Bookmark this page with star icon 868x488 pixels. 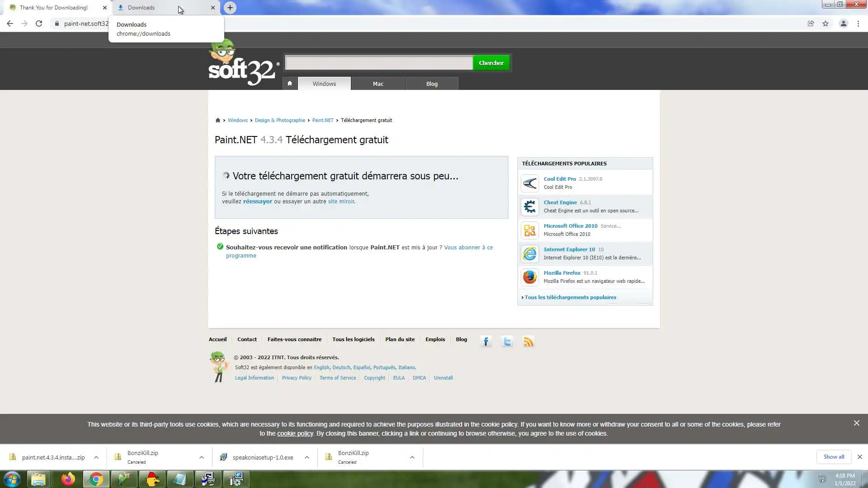(x=826, y=23)
